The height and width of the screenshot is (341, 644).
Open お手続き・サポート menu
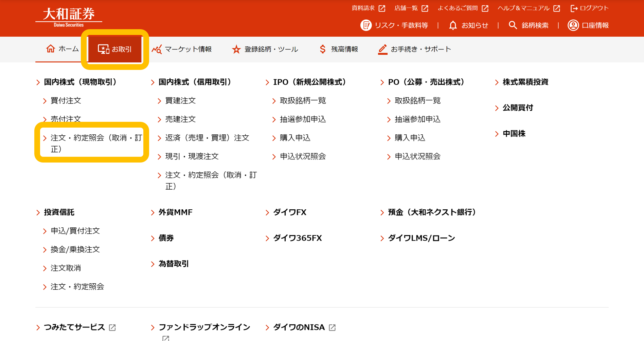[415, 49]
